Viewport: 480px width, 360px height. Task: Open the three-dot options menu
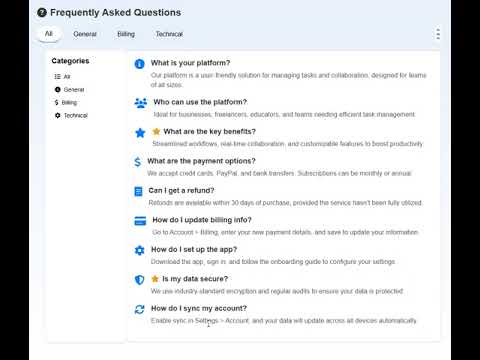(438, 34)
